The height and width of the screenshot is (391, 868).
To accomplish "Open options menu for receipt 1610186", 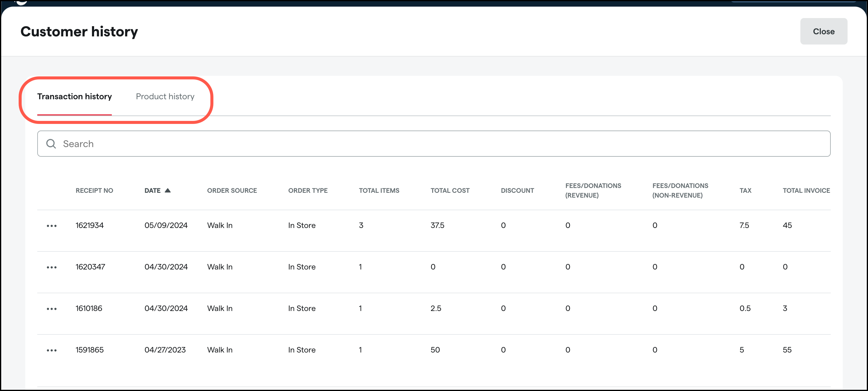I will click(x=52, y=309).
